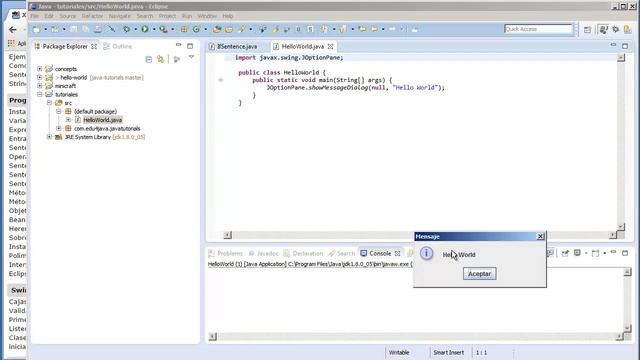Switch to the Java perspective icon
This screenshot has height=360, width=640.
coord(603,29)
